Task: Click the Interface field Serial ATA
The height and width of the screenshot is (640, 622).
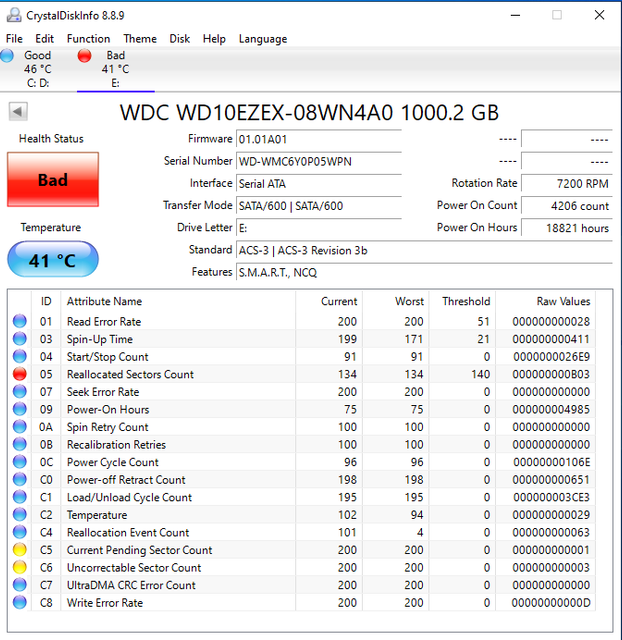Action: click(x=319, y=183)
